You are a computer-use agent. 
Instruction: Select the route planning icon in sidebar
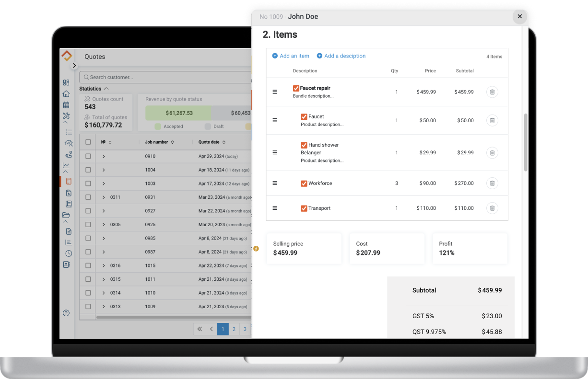point(68,154)
